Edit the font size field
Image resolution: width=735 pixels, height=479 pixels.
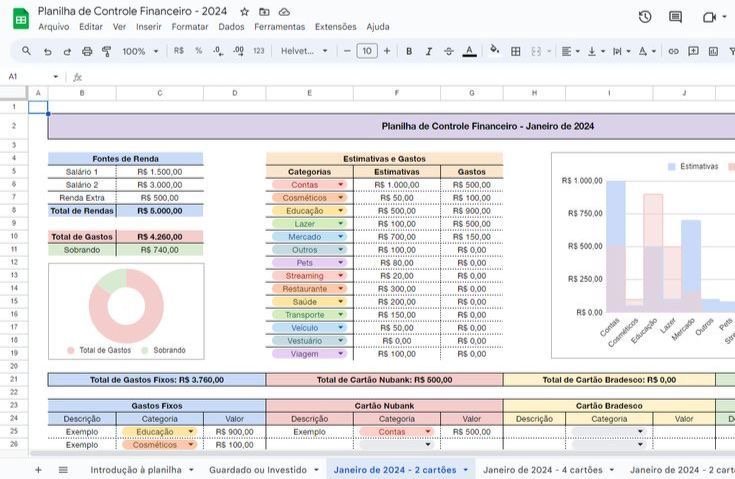click(367, 51)
